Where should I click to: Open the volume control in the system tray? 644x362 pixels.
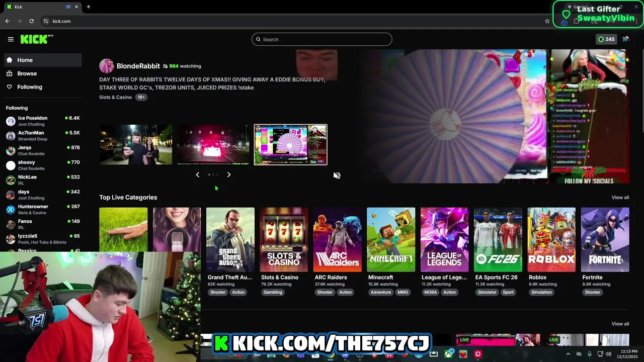[608, 354]
